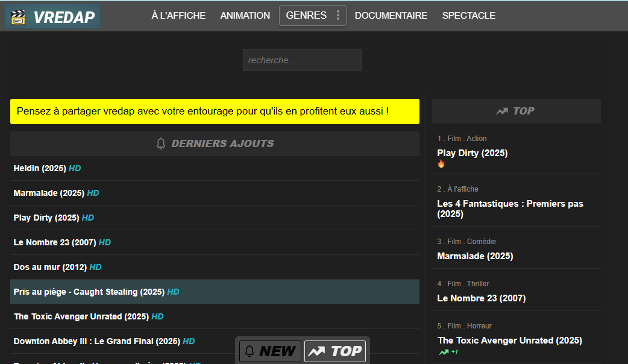This screenshot has height=364, width=628.
Task: Click the VREDAP clapperboard logo icon
Action: click(x=19, y=17)
